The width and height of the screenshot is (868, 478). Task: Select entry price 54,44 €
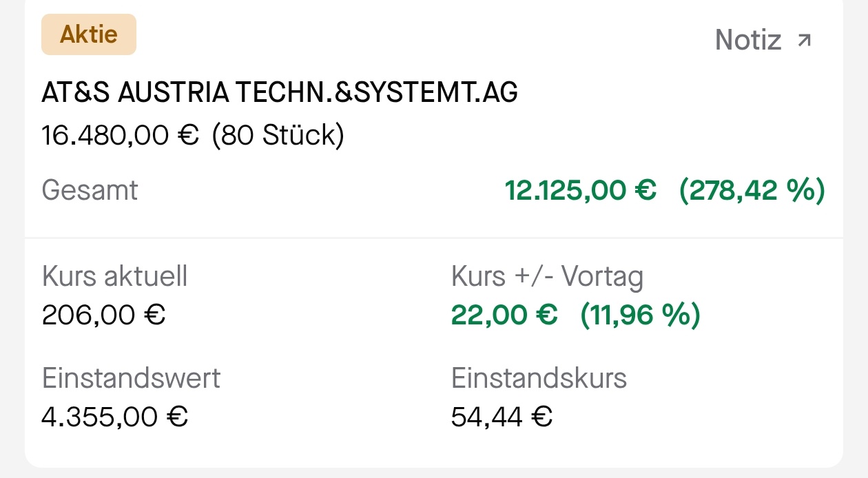pos(502,417)
